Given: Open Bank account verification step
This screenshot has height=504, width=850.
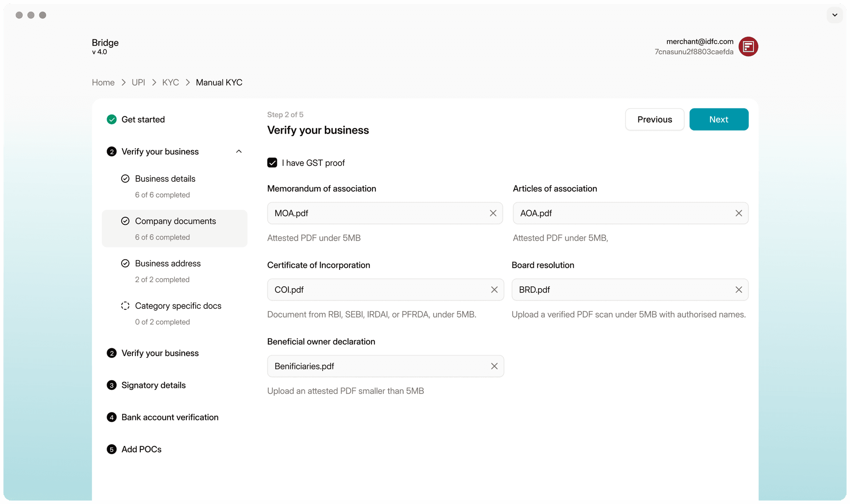Looking at the screenshot, I should tap(170, 417).
